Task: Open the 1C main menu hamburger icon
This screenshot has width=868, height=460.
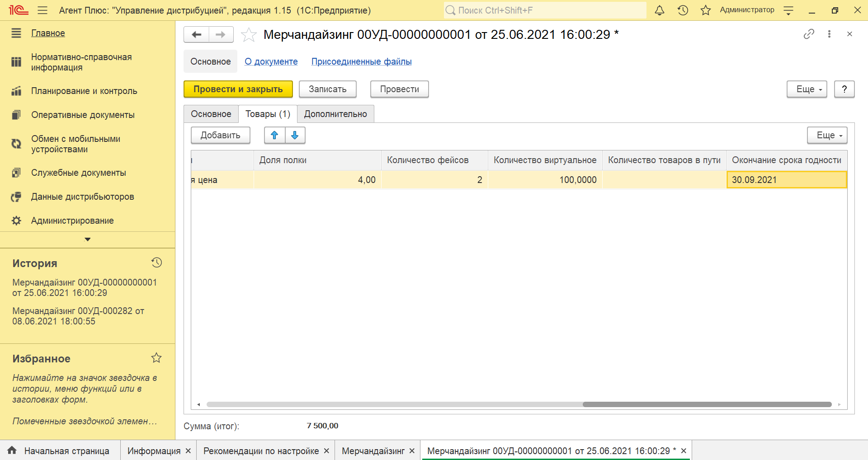Action: [x=42, y=10]
